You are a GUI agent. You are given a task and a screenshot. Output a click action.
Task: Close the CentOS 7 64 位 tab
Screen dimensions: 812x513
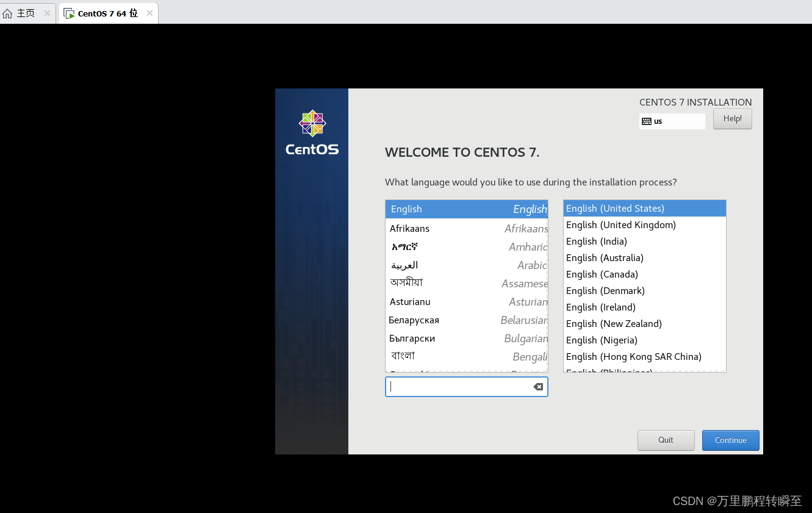[x=149, y=13]
